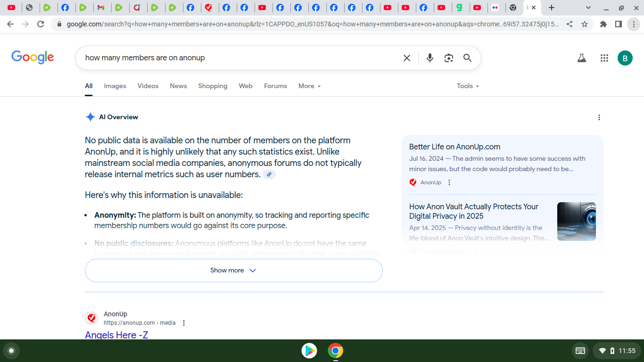Expand the More search filters dropdown

point(309,86)
